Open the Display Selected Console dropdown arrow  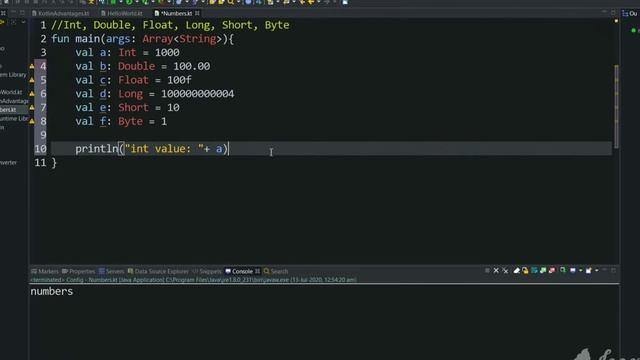click(x=580, y=270)
